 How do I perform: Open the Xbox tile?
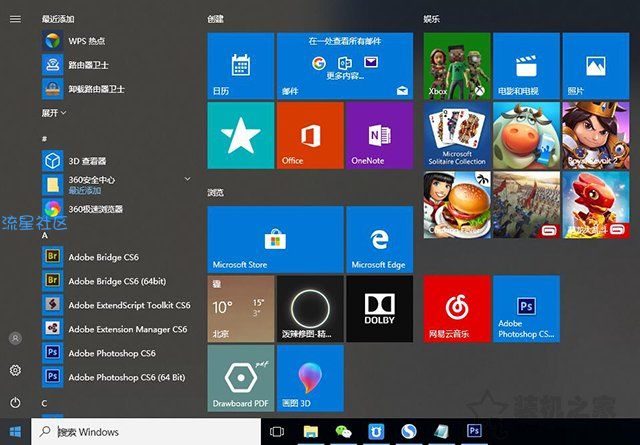pyautogui.click(x=457, y=66)
